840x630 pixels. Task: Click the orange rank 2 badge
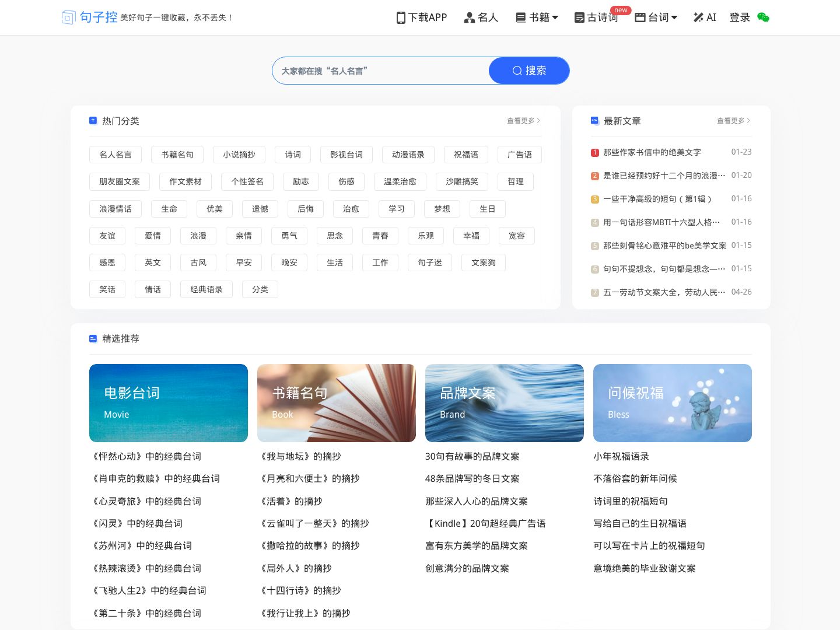595,176
